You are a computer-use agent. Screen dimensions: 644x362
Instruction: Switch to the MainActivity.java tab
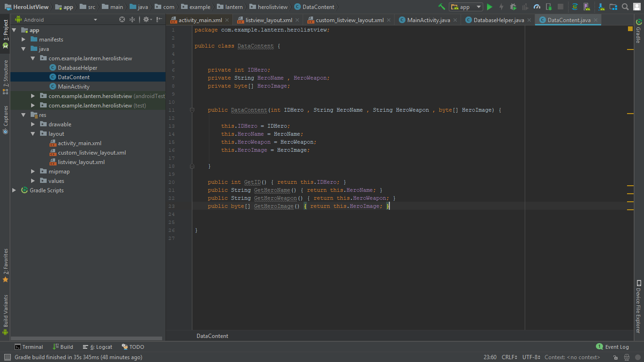tap(429, 20)
